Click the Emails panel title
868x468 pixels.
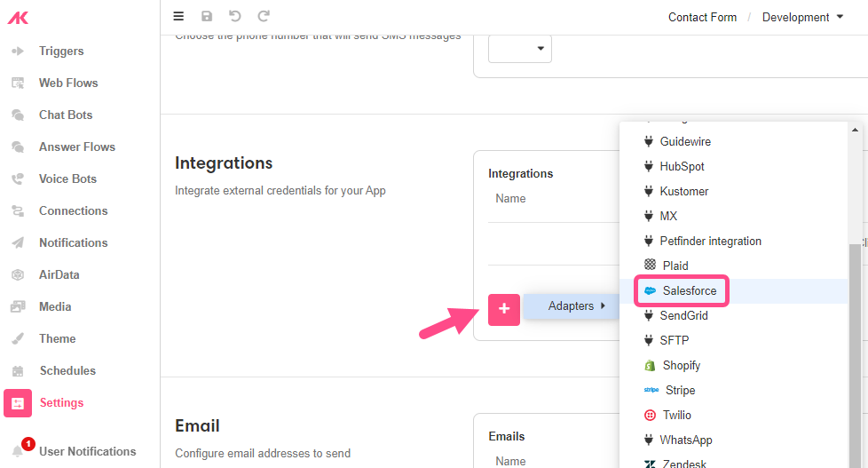point(507,436)
